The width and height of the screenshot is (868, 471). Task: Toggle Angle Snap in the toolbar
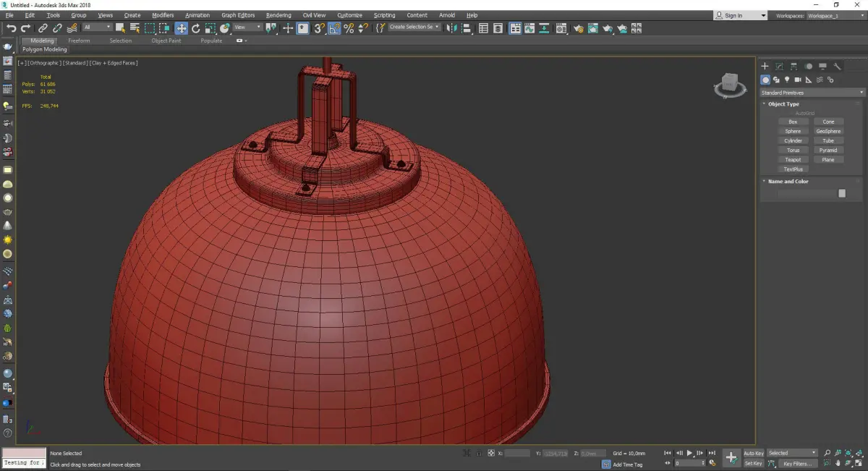(x=334, y=28)
